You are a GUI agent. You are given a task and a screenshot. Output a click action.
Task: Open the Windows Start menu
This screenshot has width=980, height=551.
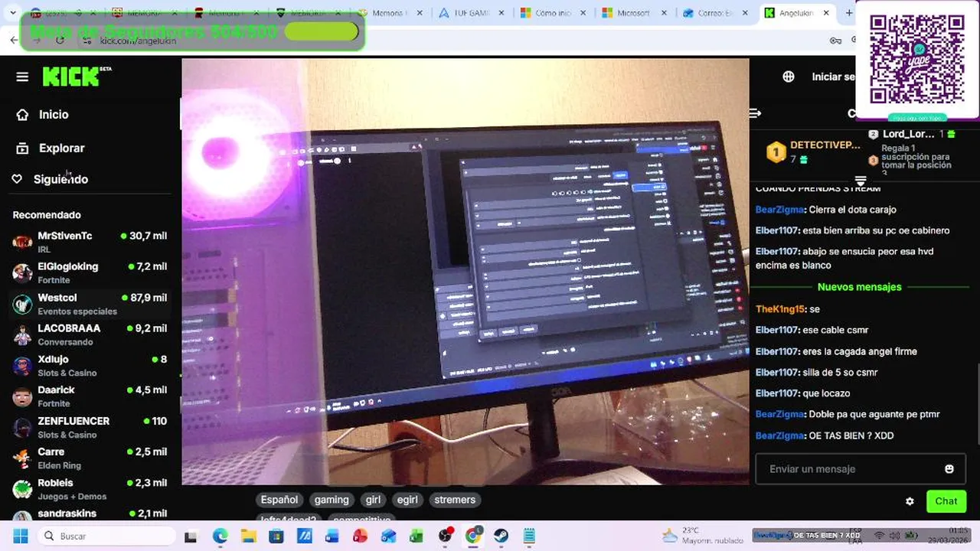coord(21,536)
